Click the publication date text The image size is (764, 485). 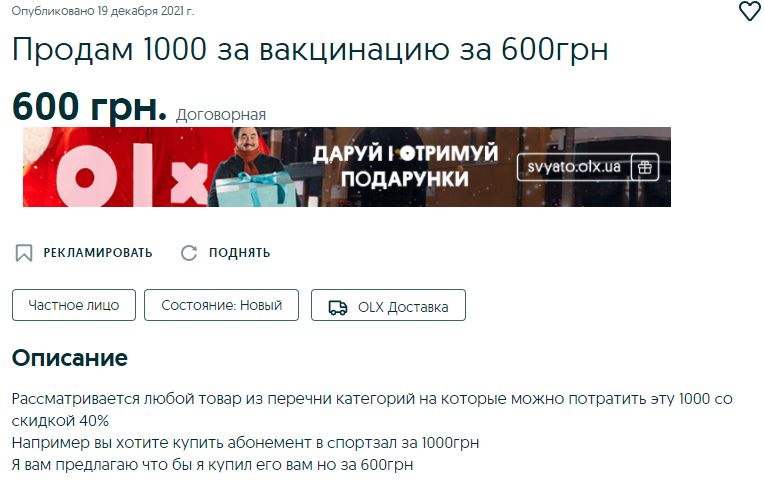point(103,11)
